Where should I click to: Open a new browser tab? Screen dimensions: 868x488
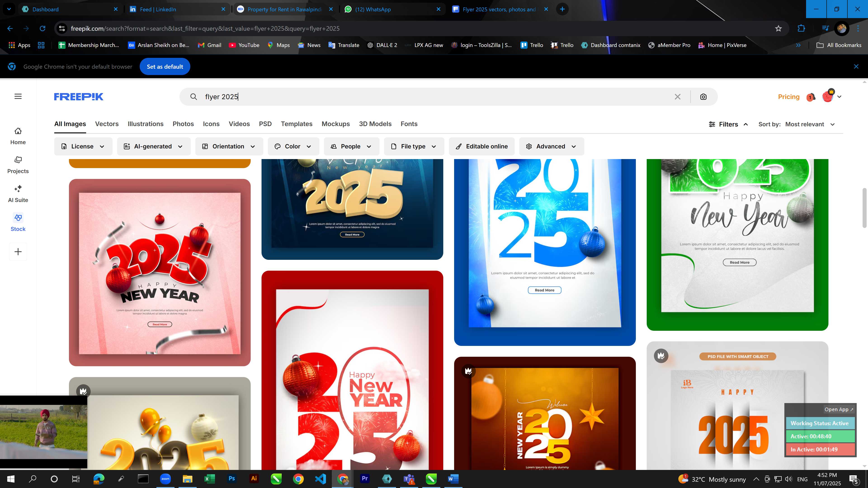pyautogui.click(x=562, y=9)
